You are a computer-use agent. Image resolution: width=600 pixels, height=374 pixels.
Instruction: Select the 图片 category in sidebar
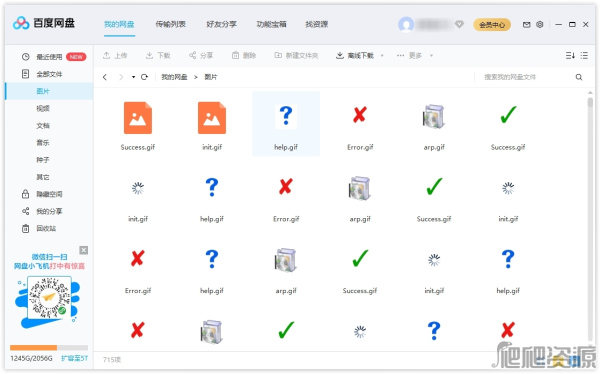49,91
